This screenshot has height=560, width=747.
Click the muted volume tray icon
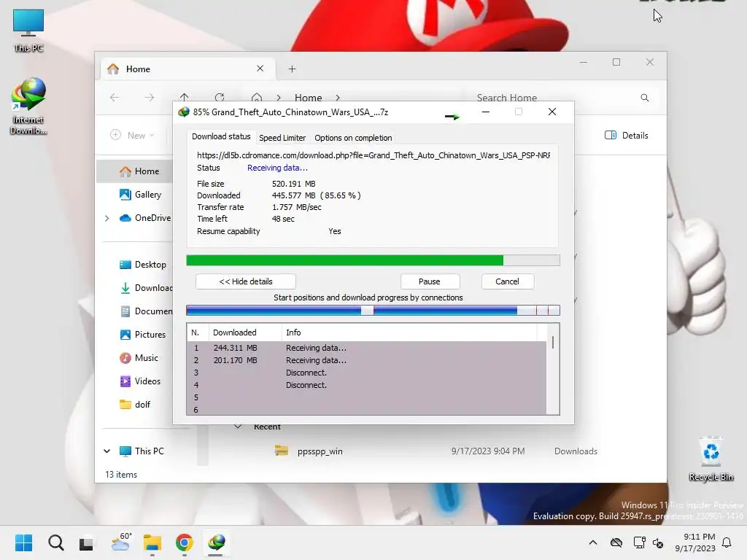point(659,542)
